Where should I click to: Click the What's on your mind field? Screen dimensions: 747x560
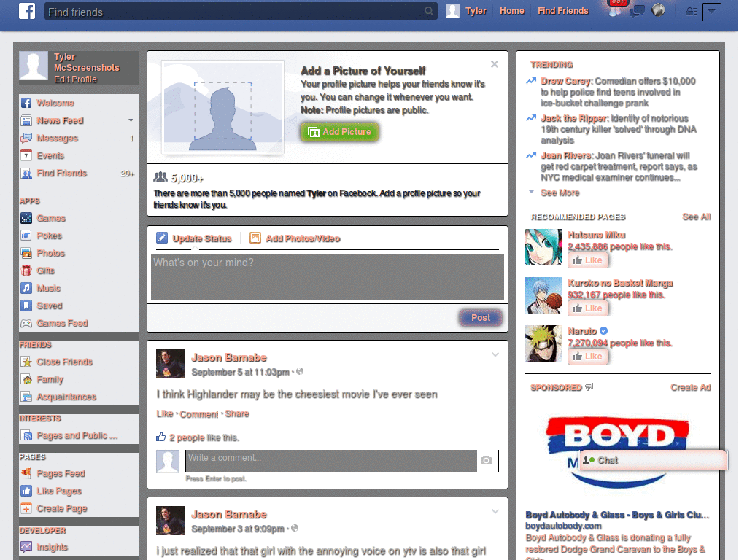tap(328, 276)
